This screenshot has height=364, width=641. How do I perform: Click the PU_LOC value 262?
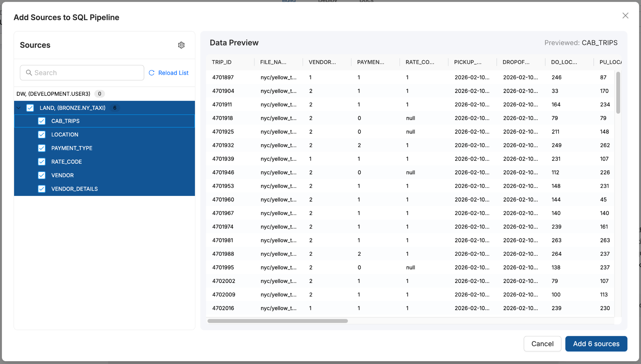[x=605, y=145]
